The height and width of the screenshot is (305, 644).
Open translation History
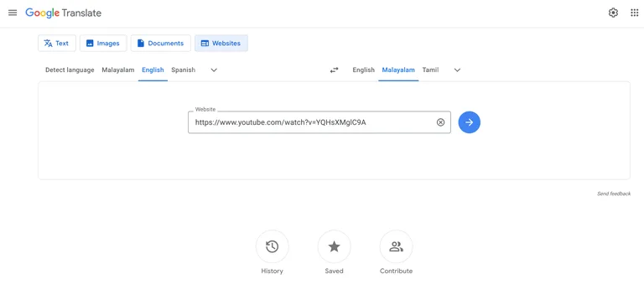(x=272, y=246)
